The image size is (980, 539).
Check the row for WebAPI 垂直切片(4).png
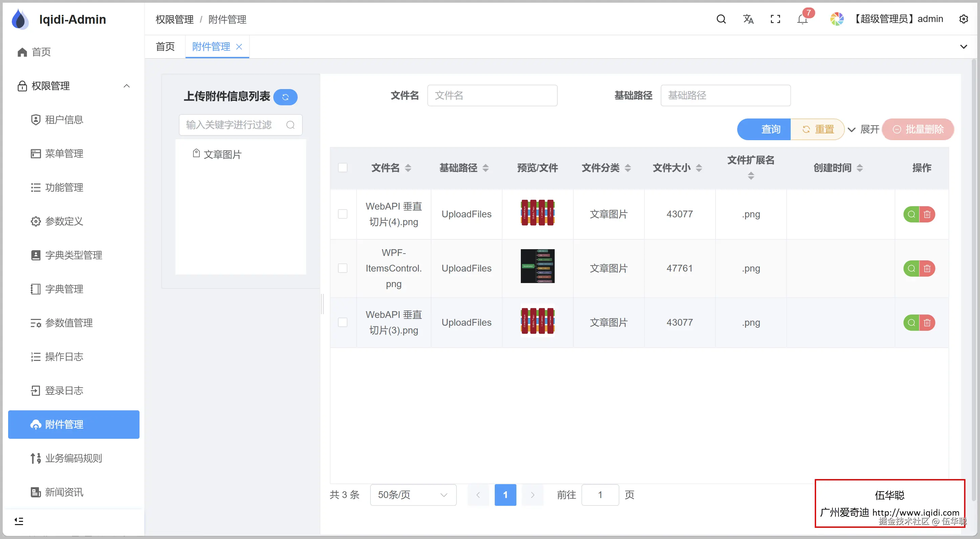[x=343, y=214]
